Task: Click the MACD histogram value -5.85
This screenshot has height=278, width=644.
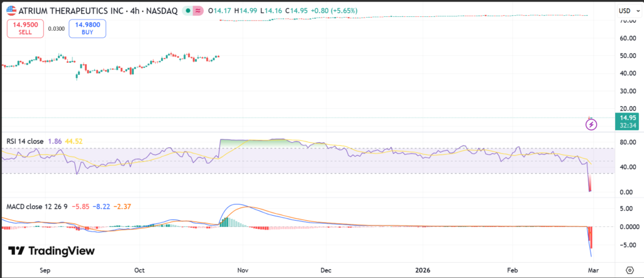Action: (x=80, y=206)
